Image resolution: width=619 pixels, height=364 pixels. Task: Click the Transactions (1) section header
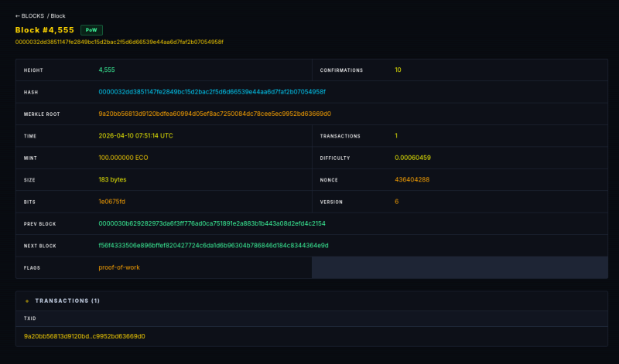click(x=67, y=301)
